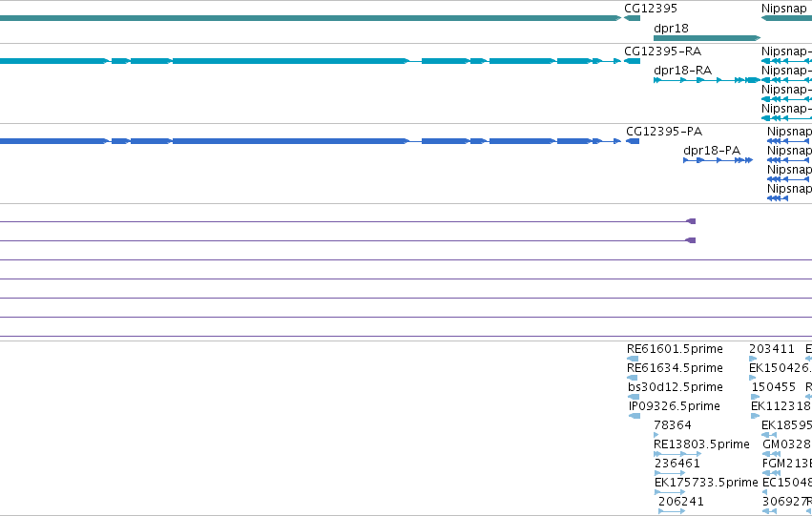Click the small arrow glyph under 78364

pos(656,435)
